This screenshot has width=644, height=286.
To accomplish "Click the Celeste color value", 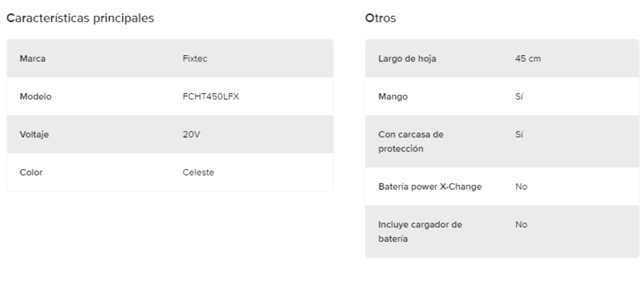I will pyautogui.click(x=198, y=172).
